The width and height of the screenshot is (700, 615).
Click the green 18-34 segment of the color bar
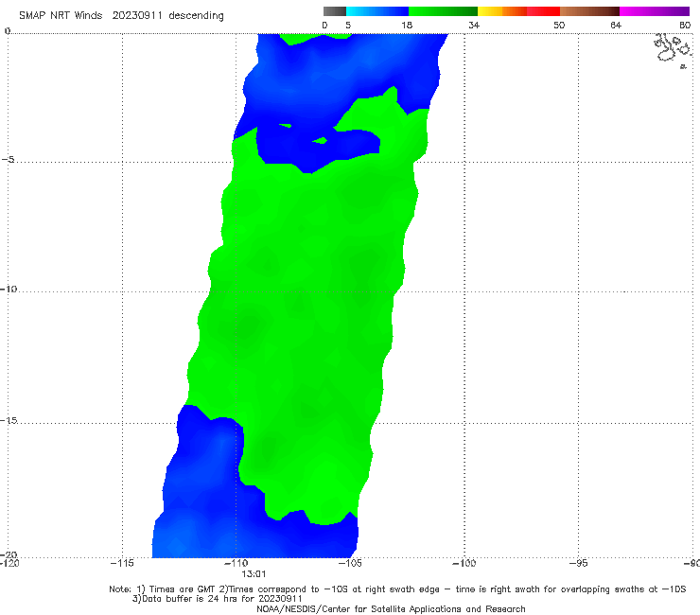click(443, 11)
